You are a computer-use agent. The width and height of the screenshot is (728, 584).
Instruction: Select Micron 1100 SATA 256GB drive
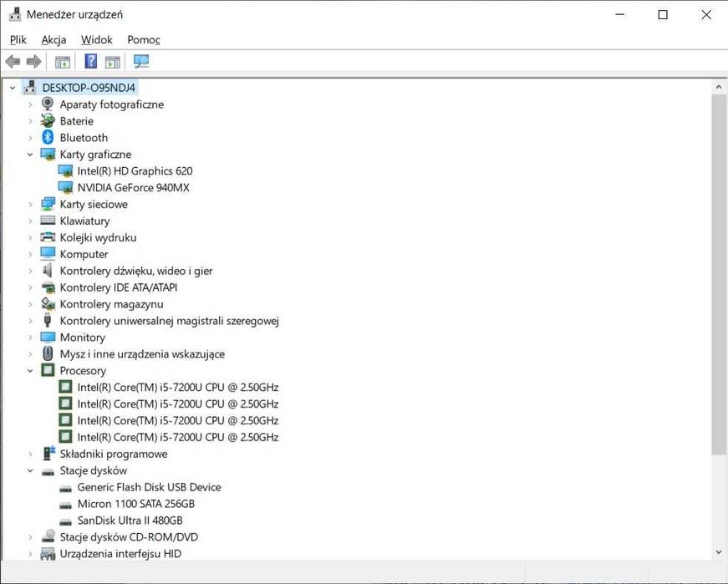[x=136, y=504]
